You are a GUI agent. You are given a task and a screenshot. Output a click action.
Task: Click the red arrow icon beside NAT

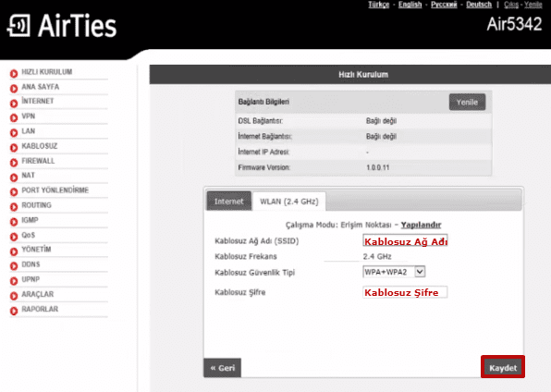[x=14, y=178]
